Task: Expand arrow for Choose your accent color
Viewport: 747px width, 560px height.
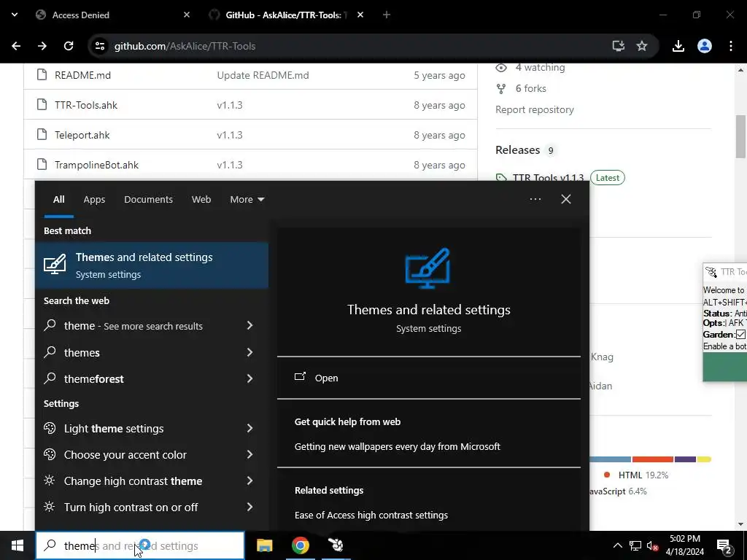Action: pyautogui.click(x=249, y=454)
